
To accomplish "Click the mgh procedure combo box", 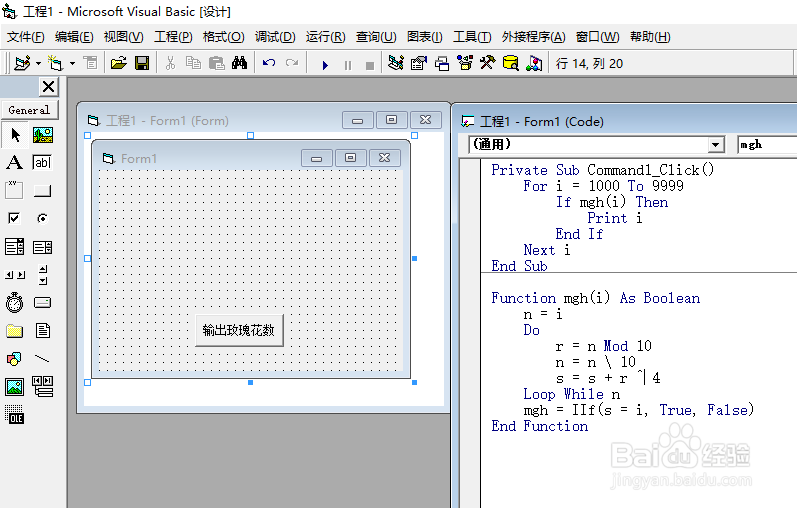I will [x=767, y=144].
